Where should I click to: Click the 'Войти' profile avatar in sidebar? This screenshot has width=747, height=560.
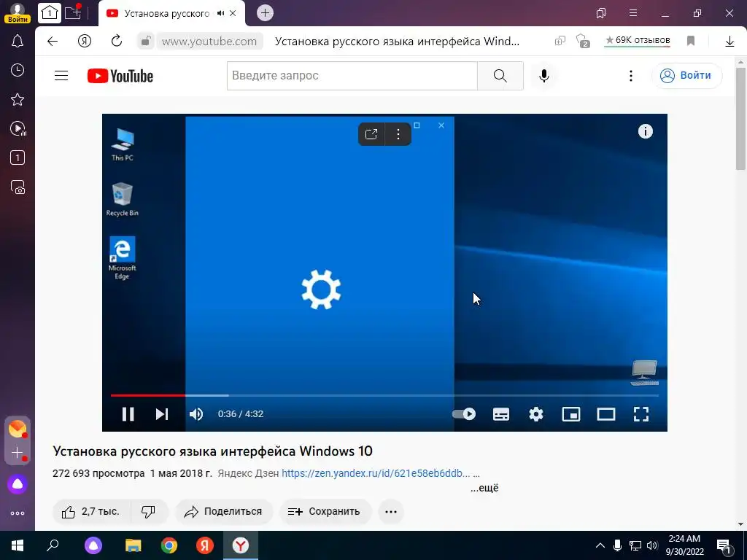coord(18,13)
